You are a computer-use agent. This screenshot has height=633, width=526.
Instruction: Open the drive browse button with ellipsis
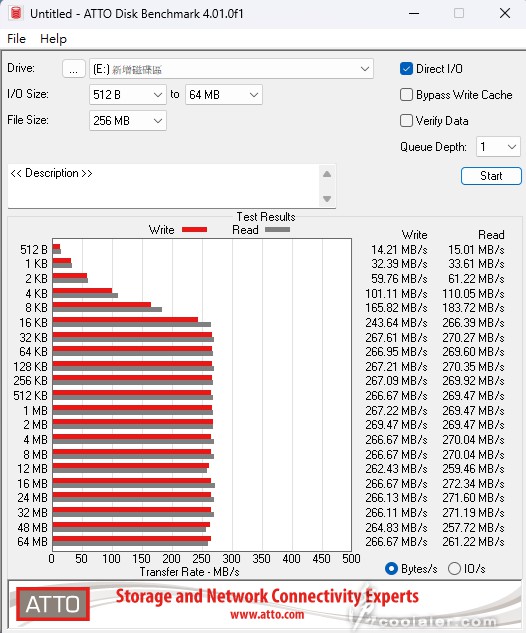tap(73, 69)
